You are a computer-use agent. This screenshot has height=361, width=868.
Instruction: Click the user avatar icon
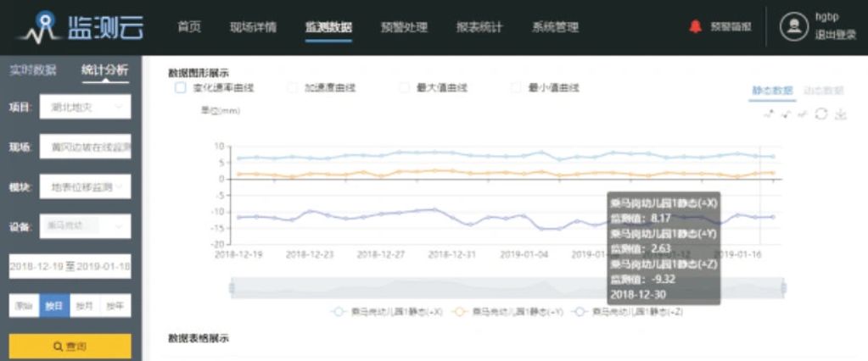(x=794, y=26)
